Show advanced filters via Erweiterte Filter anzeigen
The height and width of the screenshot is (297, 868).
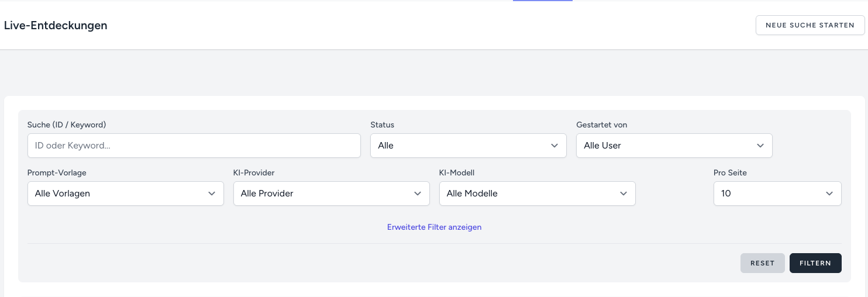tap(434, 227)
